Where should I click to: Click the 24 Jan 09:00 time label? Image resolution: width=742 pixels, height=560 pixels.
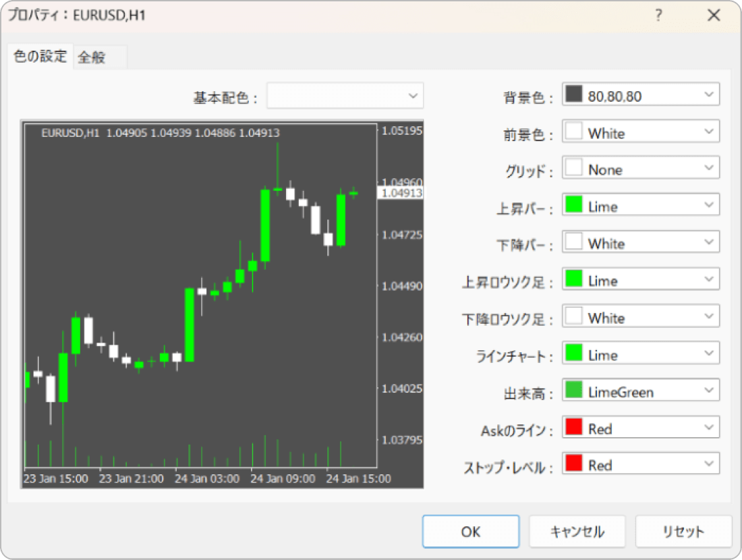(283, 478)
